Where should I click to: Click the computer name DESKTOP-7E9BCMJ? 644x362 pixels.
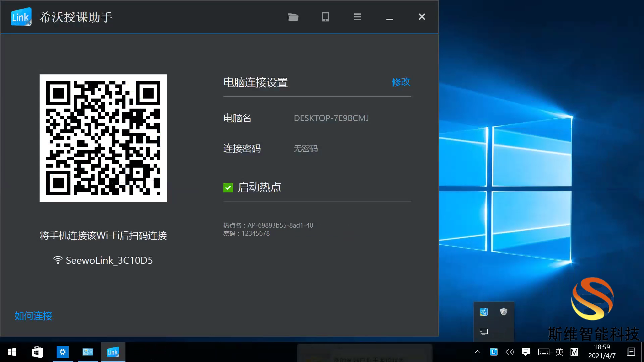coord(331,118)
